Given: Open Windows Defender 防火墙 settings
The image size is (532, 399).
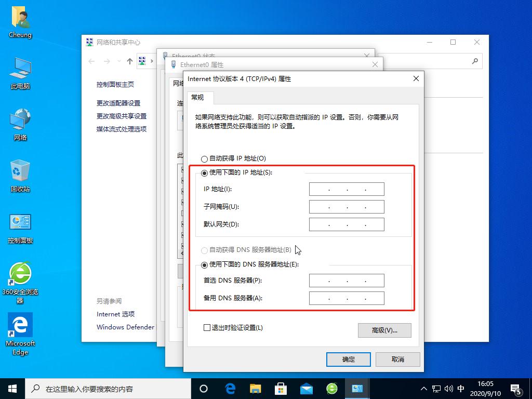Looking at the screenshot, I should tap(125, 327).
